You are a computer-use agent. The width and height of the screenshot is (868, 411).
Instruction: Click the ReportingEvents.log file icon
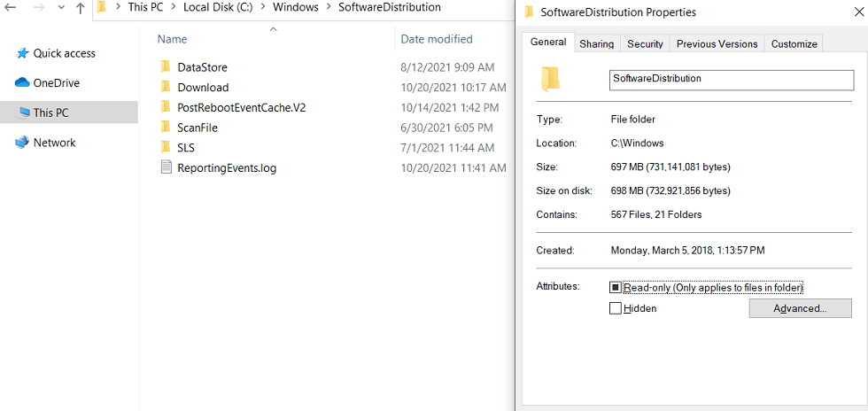pyautogui.click(x=166, y=167)
